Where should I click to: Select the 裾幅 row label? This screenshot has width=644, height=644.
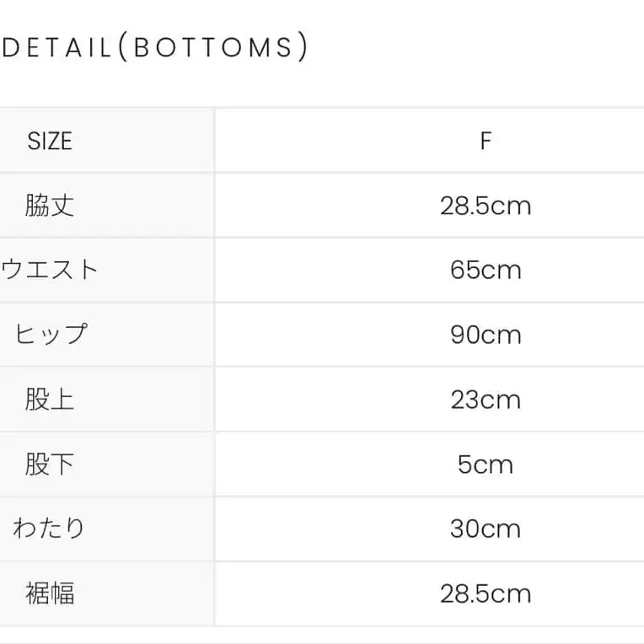[x=50, y=593]
